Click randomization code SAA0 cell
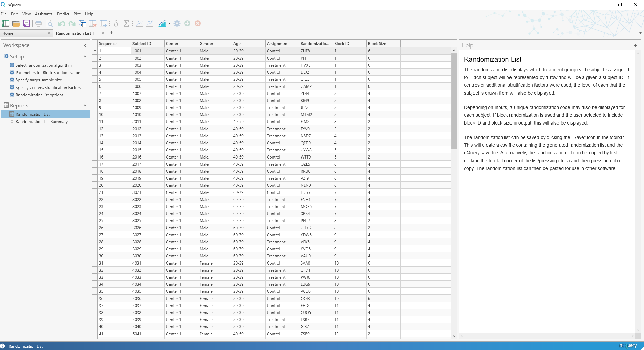The height and width of the screenshot is (350, 644). click(x=316, y=263)
